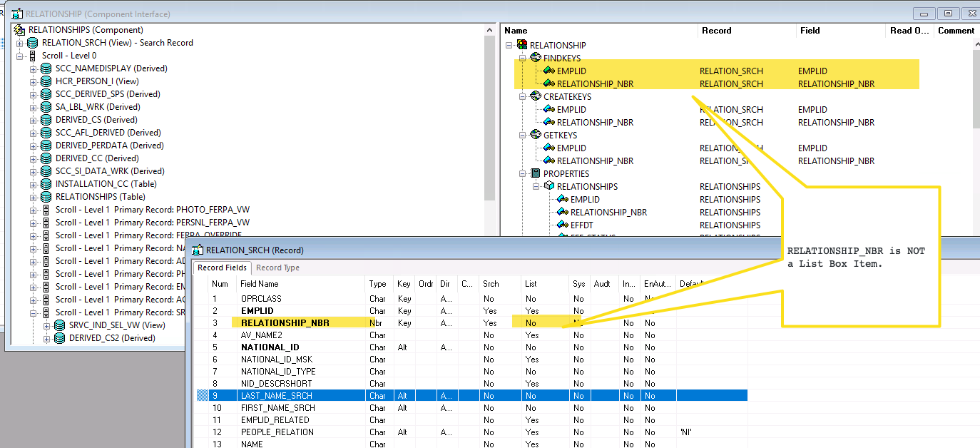This screenshot has width=980, height=448.
Task: Click the RELATION_SRCH view record icon
Action: point(33,43)
